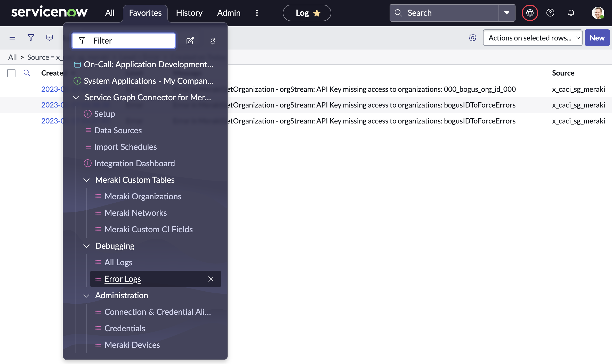Viewport: 612px width, 364px height.
Task: Collapse the Debugging section chevron
Action: (86, 246)
